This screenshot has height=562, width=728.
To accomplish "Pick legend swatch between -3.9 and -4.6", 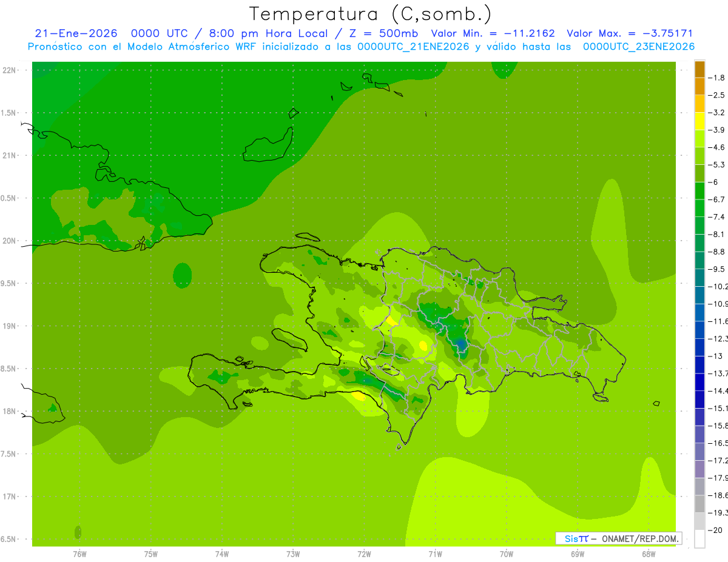I will coord(699,139).
